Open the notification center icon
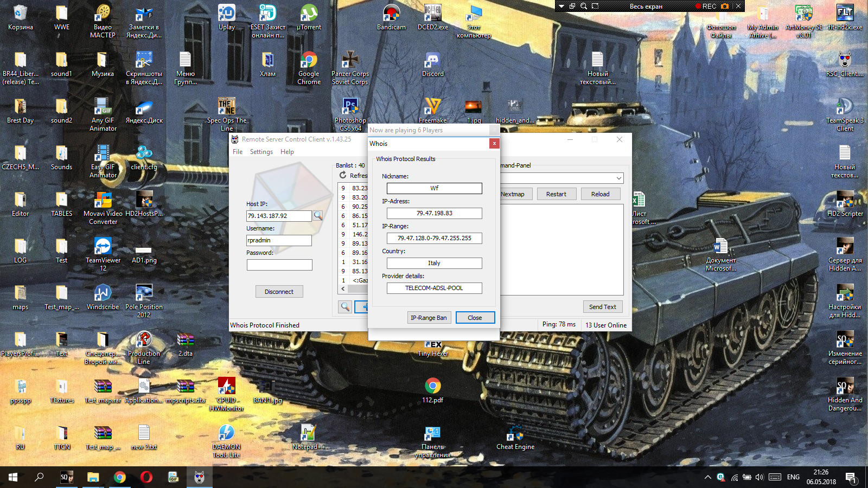The image size is (868, 488). [x=851, y=477]
